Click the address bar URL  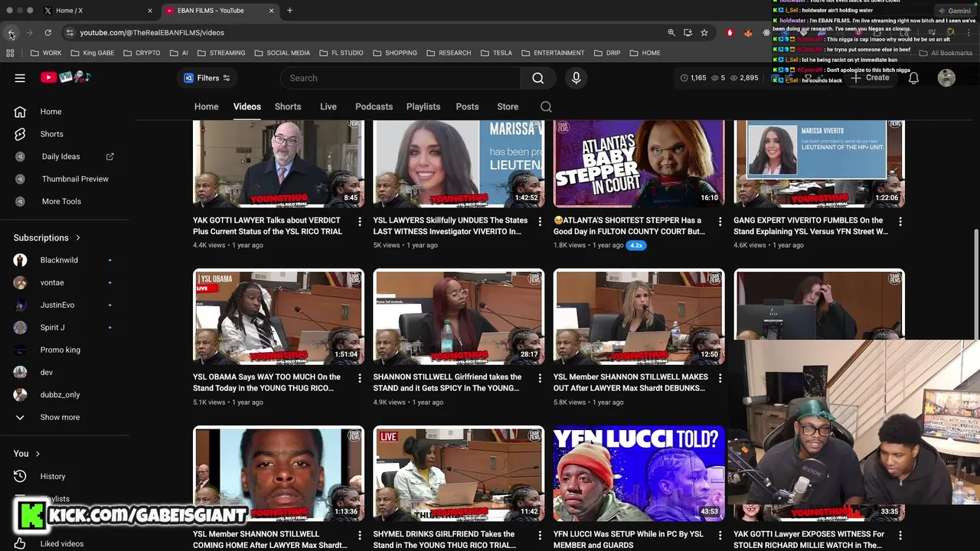152,33
